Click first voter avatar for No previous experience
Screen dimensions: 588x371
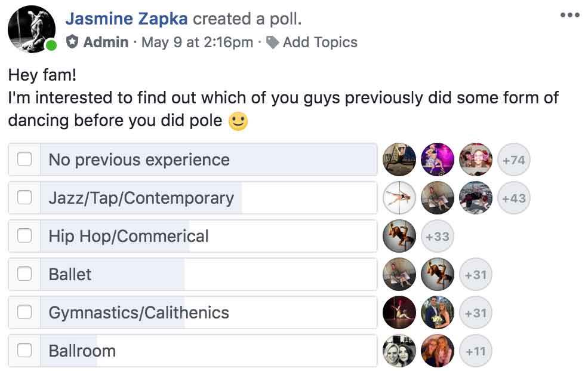pos(399,160)
